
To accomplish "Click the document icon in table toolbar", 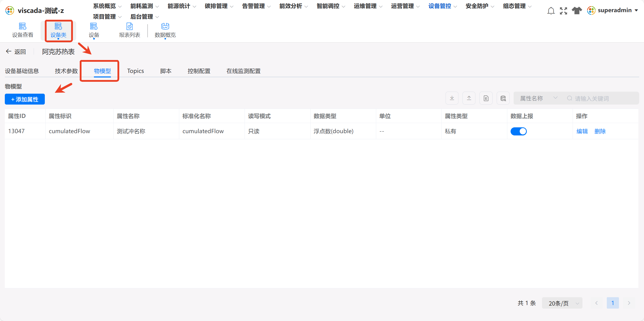I will coord(486,98).
